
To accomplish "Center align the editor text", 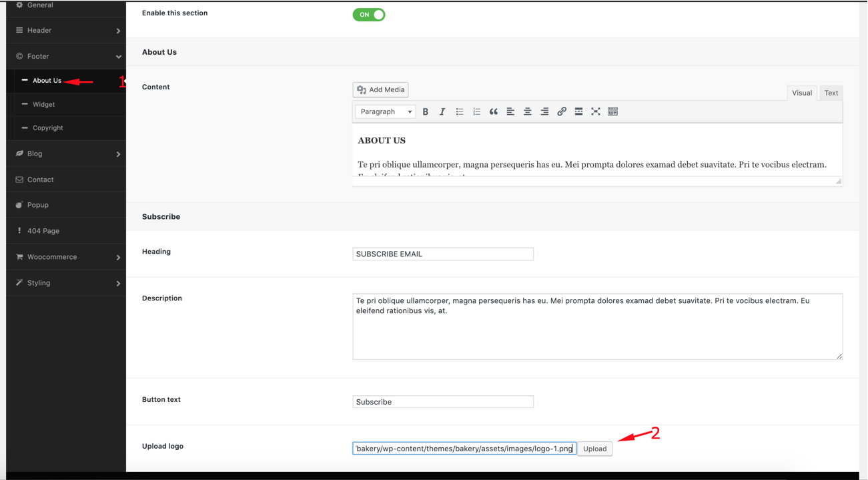I will (x=528, y=112).
